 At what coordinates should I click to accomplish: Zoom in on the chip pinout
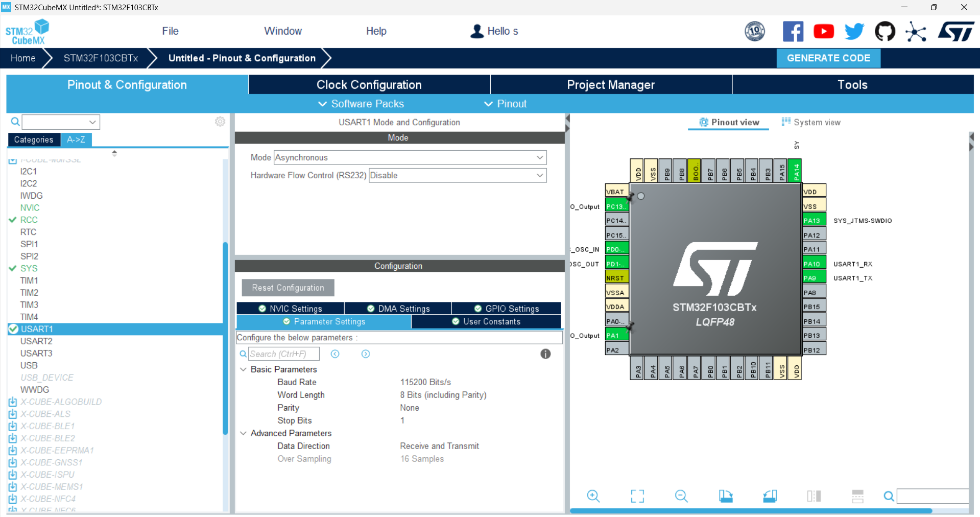coord(593,496)
